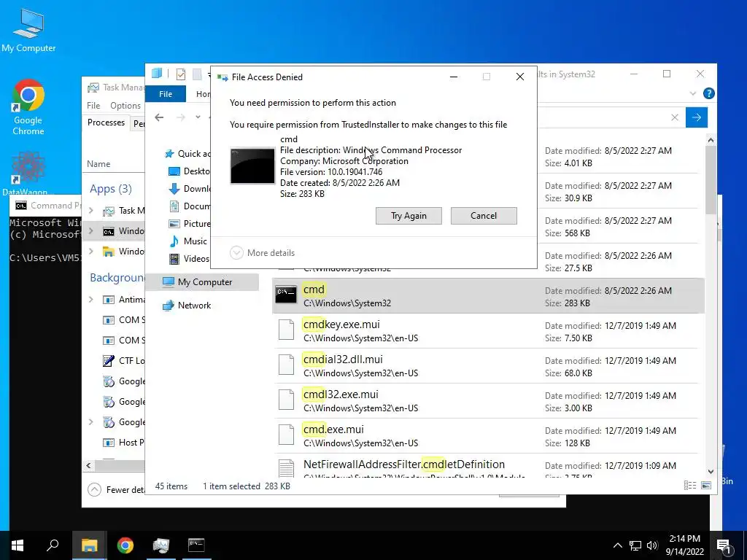The height and width of the screenshot is (560, 747).
Task: Switch to details view icon in Explorer
Action: pos(690,485)
